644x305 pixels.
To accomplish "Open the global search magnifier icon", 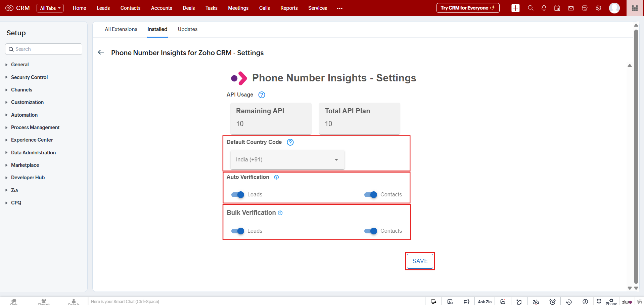I will tap(531, 8).
